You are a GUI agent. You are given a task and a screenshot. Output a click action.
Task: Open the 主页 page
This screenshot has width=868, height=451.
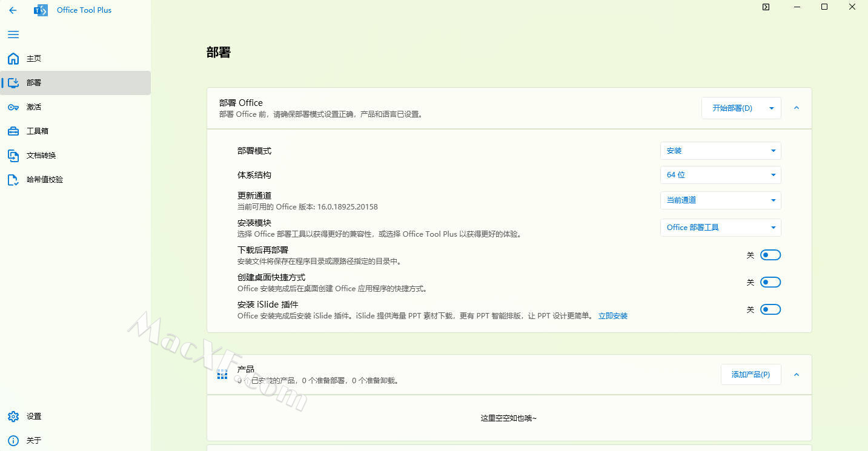click(x=76, y=59)
